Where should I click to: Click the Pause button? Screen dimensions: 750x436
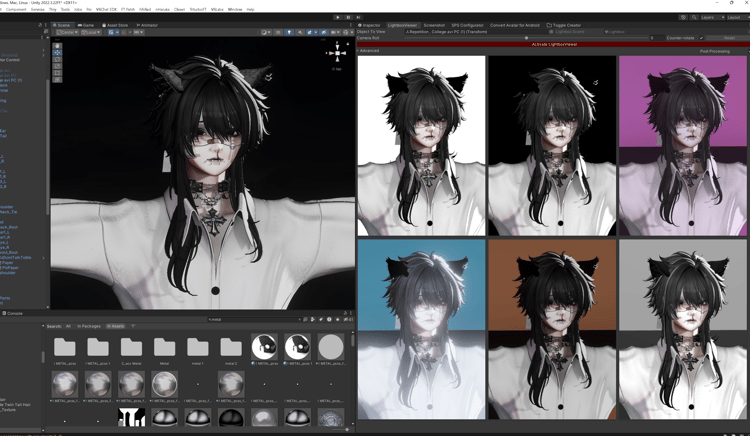pos(348,17)
